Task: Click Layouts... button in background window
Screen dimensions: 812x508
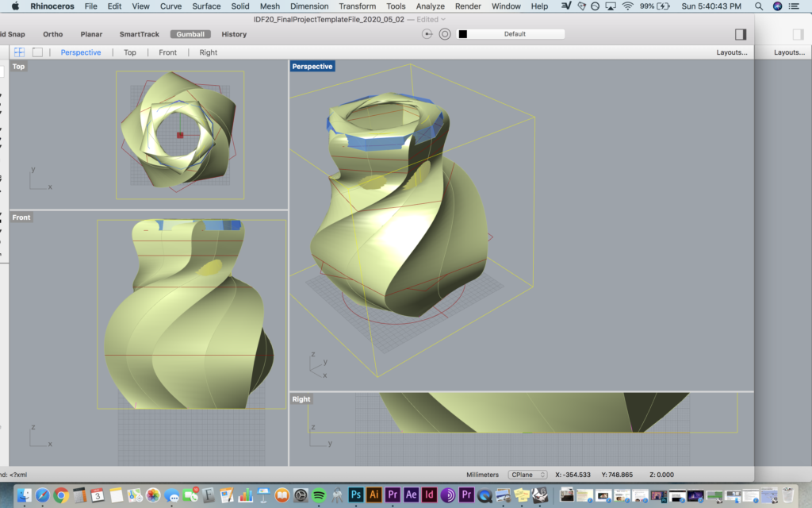Action: click(x=789, y=52)
